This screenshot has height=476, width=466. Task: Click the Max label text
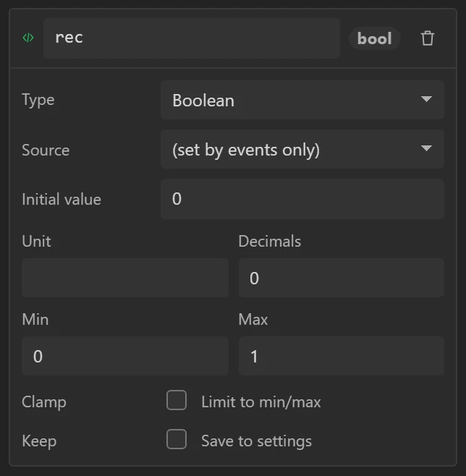[253, 319]
